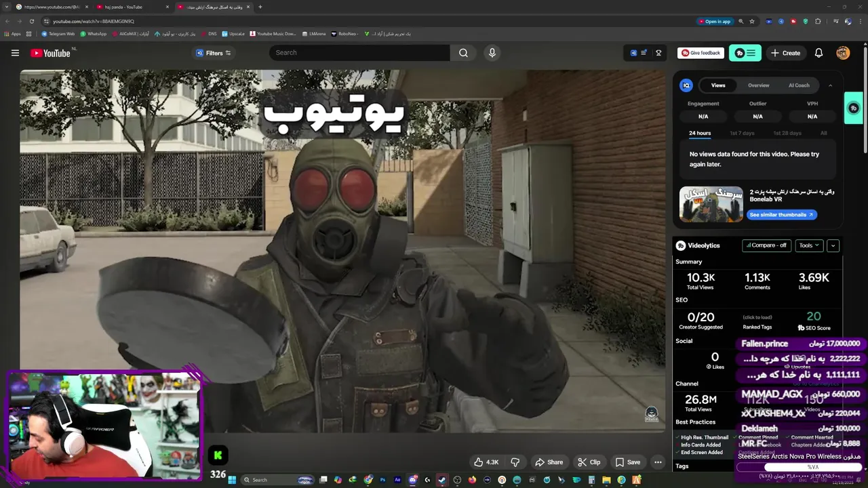Open Chrome three-dot menu
This screenshot has height=488, width=868.
pos(860,21)
